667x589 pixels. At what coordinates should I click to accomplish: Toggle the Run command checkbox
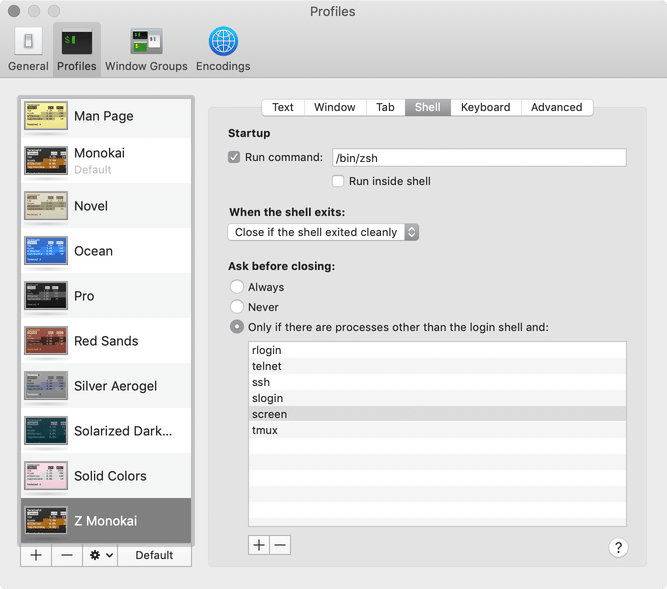point(234,157)
